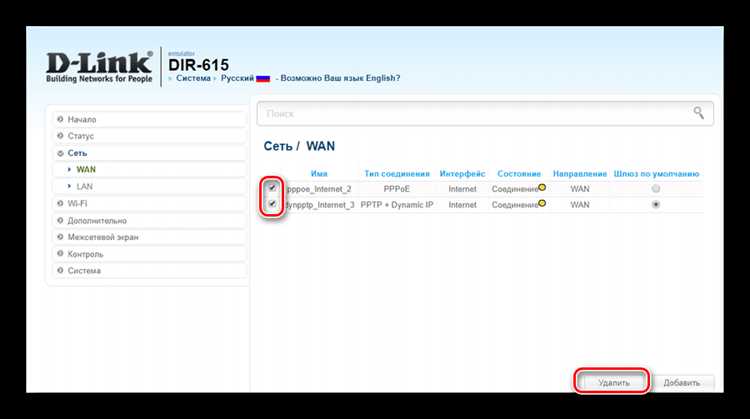Click the English language suggestion link
Screen dimensions: 750x419
point(340,78)
